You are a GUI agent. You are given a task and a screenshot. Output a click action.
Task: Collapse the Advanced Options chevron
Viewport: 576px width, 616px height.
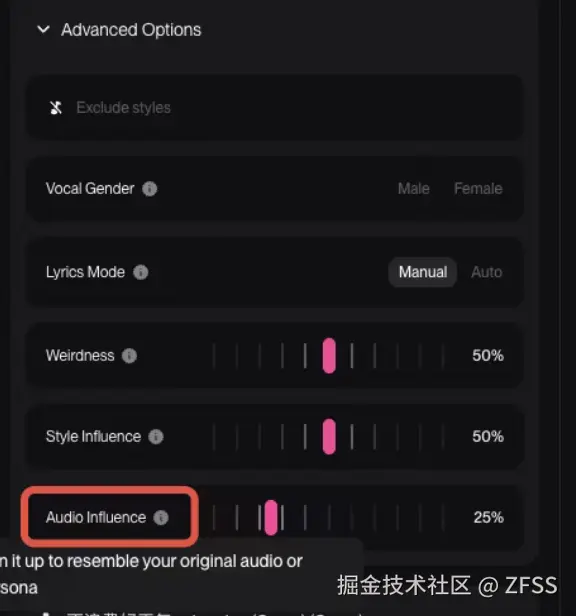click(x=43, y=29)
